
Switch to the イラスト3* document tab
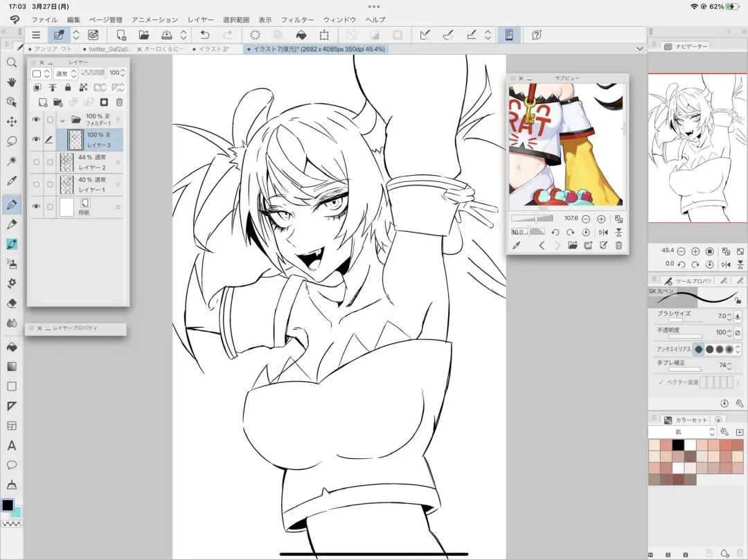tap(215, 49)
